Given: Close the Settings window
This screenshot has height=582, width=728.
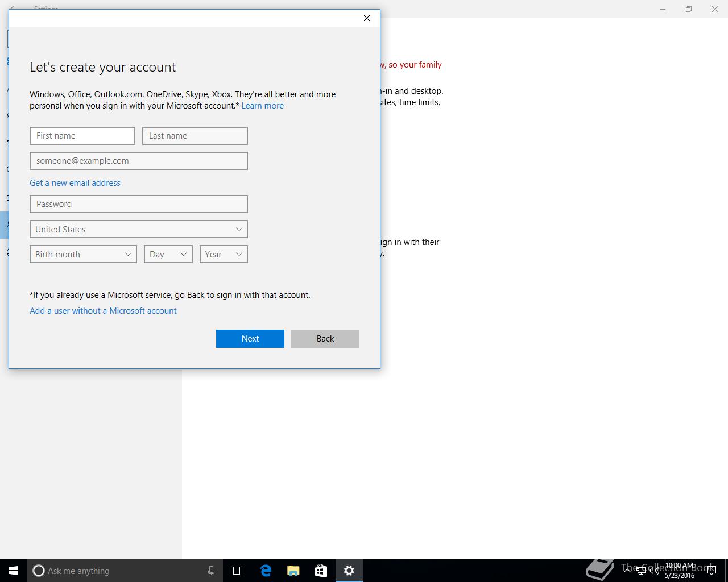Looking at the screenshot, I should 715,9.
